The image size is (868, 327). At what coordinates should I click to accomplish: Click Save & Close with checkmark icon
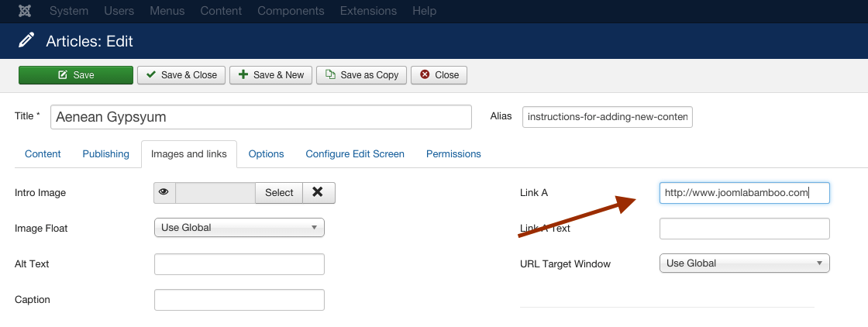[x=181, y=75]
